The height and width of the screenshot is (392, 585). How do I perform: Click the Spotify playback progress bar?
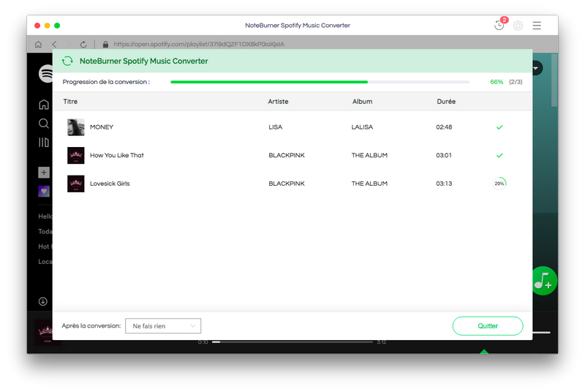click(292, 342)
